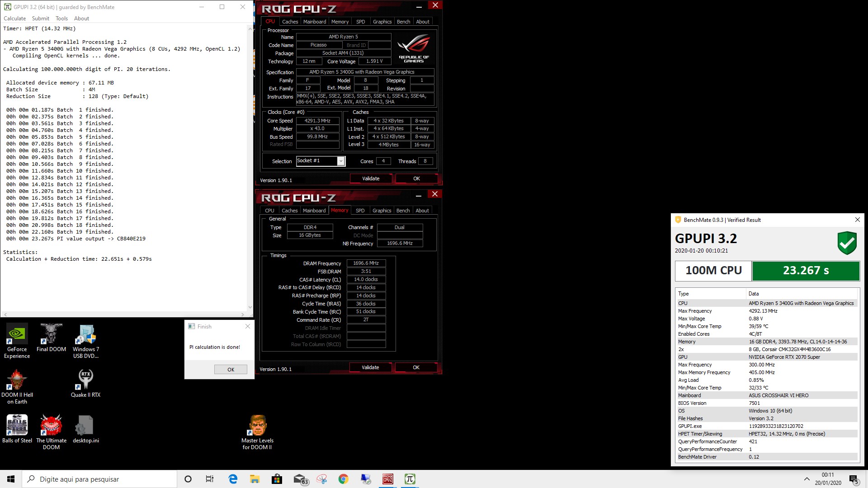Open taskbar clock and date
Image resolution: width=868 pixels, height=488 pixels.
(828, 479)
